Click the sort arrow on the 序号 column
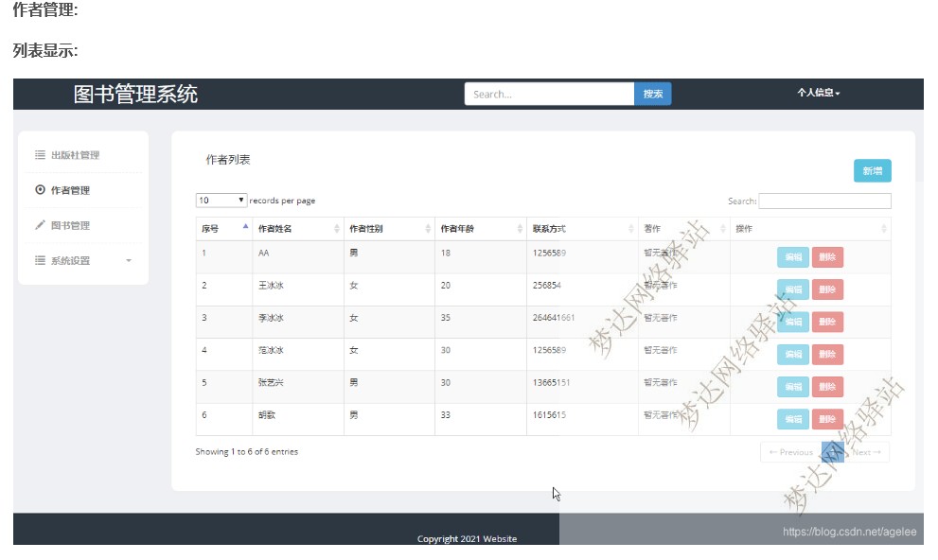 (245, 228)
